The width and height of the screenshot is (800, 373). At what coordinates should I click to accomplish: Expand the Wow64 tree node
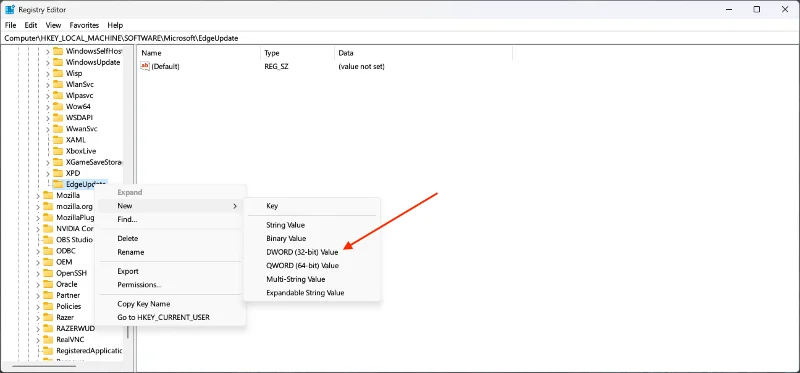(48, 107)
